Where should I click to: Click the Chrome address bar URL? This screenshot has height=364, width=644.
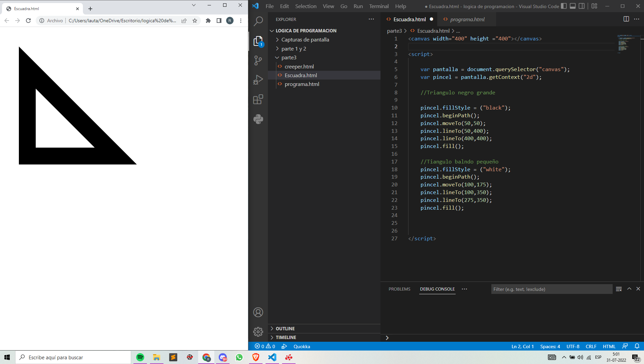coord(122,21)
